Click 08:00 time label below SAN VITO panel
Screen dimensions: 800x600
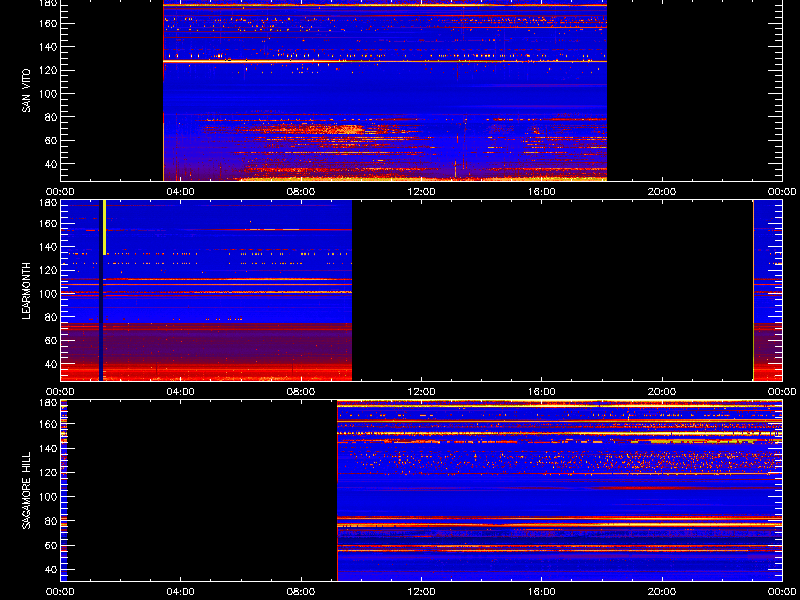coord(301,192)
